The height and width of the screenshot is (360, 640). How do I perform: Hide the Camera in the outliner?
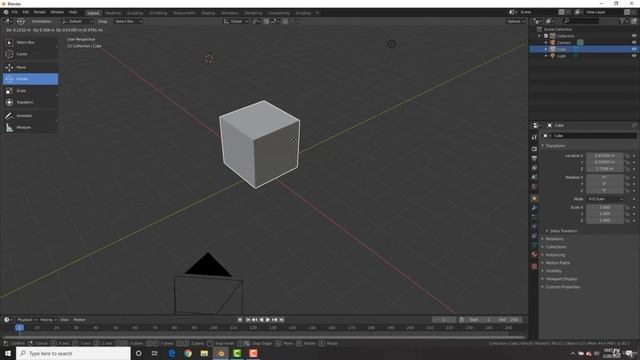[634, 42]
